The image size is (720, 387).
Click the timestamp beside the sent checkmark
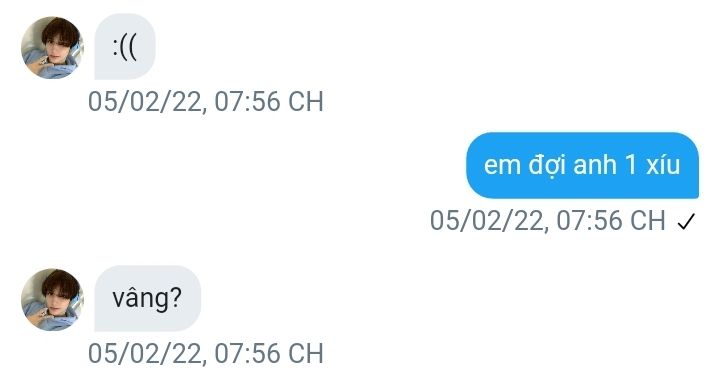click(548, 220)
